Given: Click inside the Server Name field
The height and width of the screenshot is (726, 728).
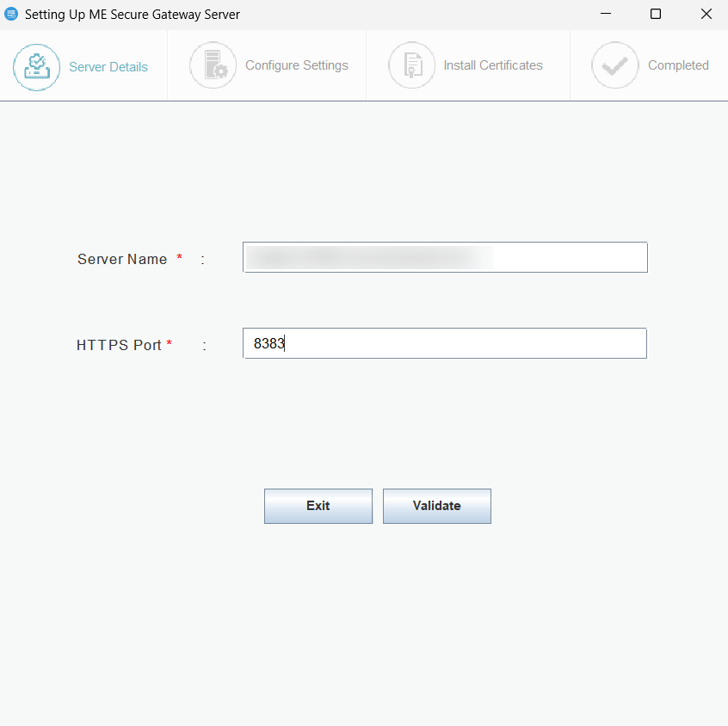Looking at the screenshot, I should coord(444,257).
